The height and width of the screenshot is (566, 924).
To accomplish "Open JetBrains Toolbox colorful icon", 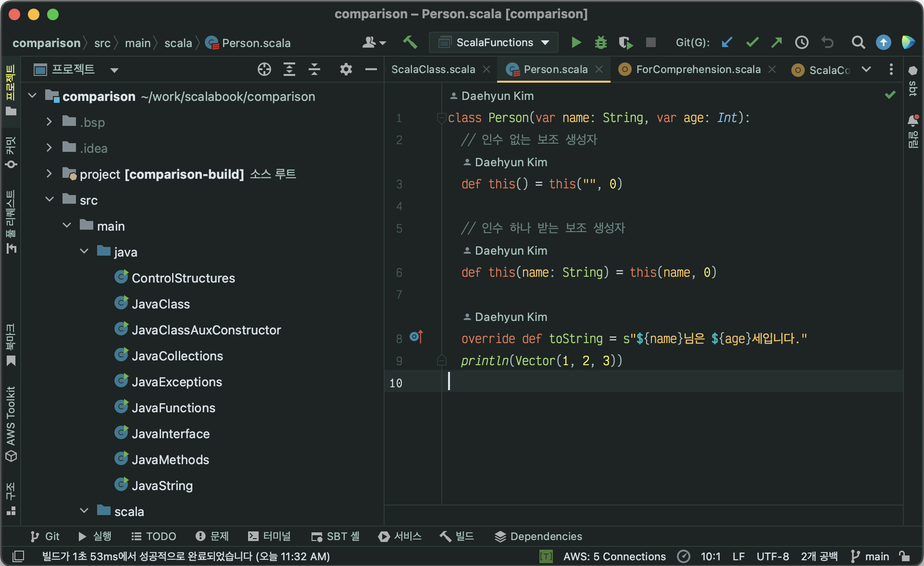I will 908,43.
